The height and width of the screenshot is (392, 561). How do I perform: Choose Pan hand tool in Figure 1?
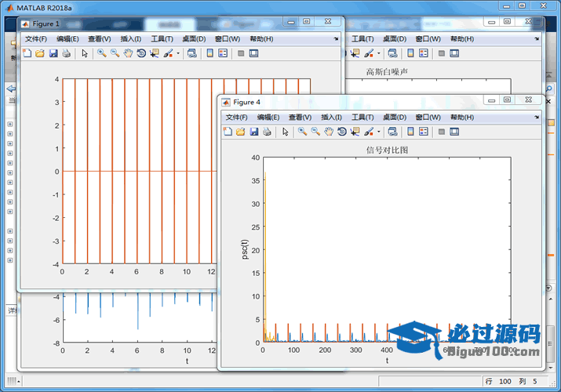pyautogui.click(x=128, y=53)
